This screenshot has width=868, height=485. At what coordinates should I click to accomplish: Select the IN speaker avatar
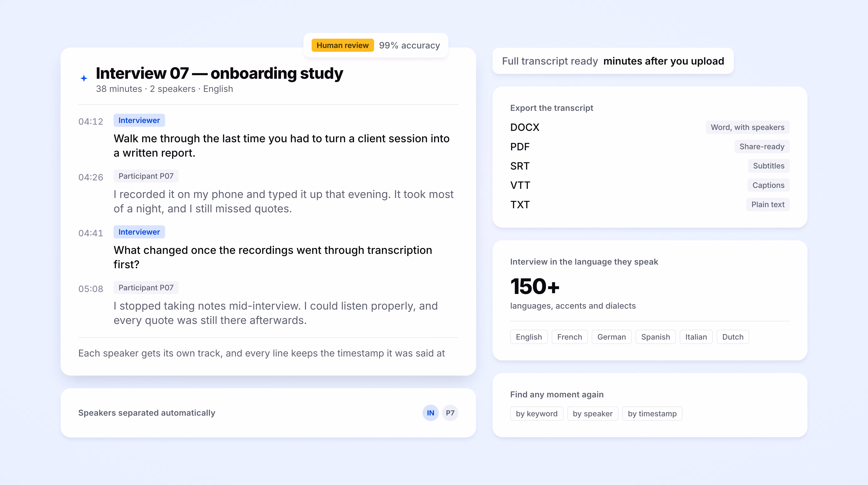[x=430, y=413]
